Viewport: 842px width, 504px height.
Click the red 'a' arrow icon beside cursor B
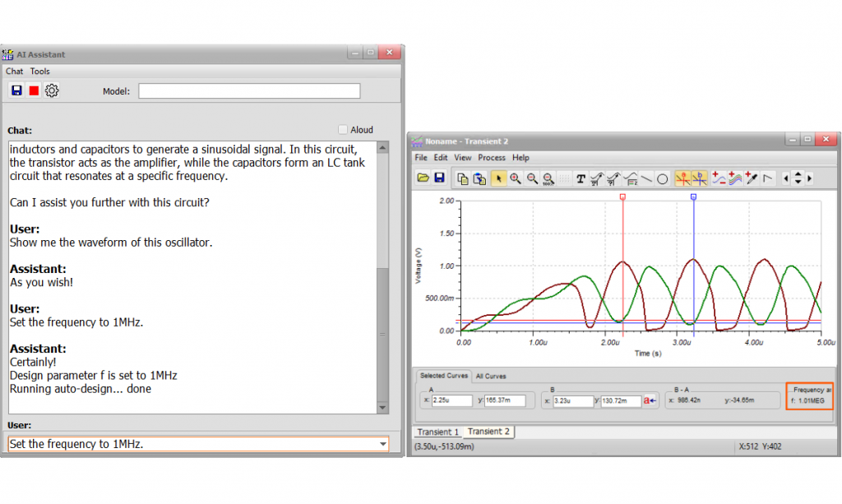650,400
